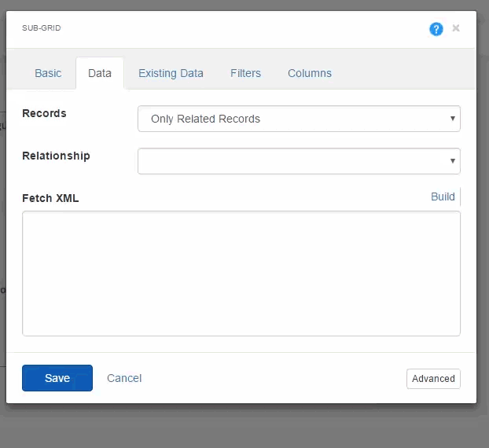This screenshot has height=448, width=489.
Task: Click the Build link for Fetch XML
Action: click(x=443, y=196)
